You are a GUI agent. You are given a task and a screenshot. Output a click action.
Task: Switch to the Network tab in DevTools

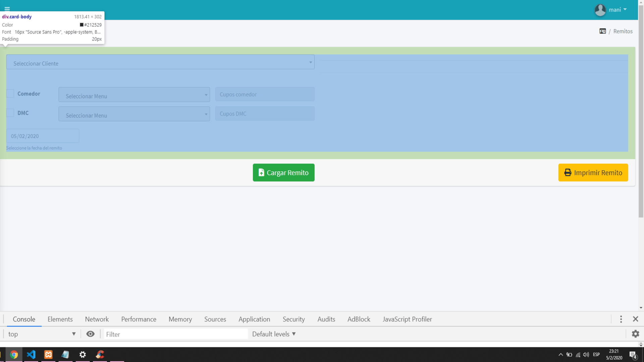pyautogui.click(x=97, y=319)
